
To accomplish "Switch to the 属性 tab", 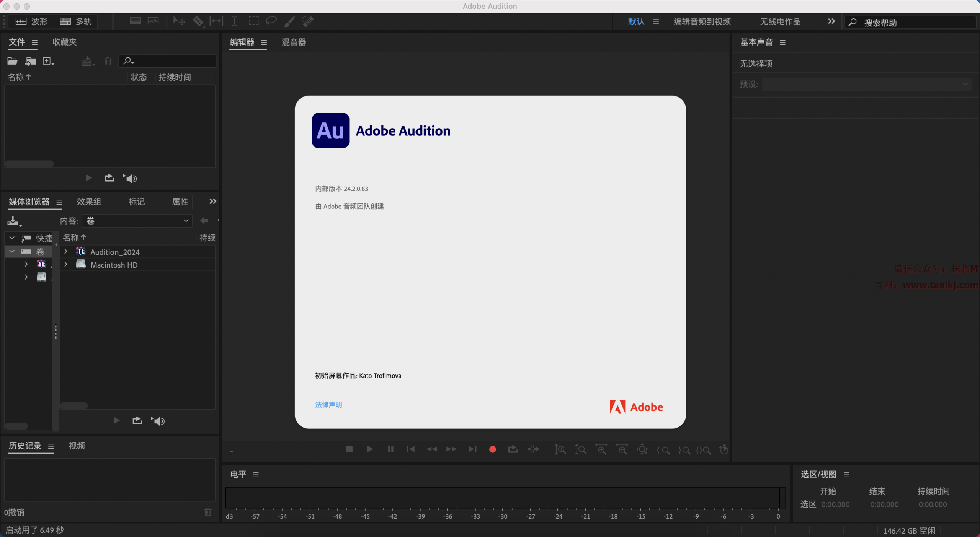I will 180,202.
